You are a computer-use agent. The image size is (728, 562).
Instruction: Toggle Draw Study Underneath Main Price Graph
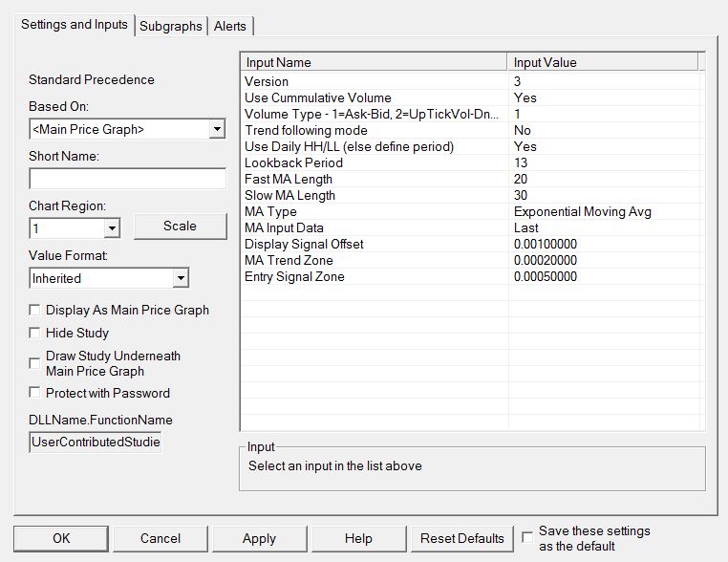[35, 363]
